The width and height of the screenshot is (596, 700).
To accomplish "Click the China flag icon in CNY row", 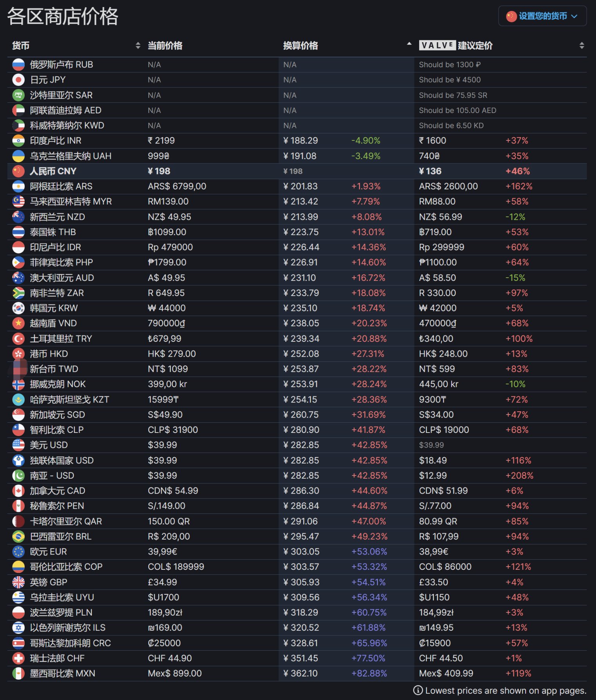I will tap(18, 171).
